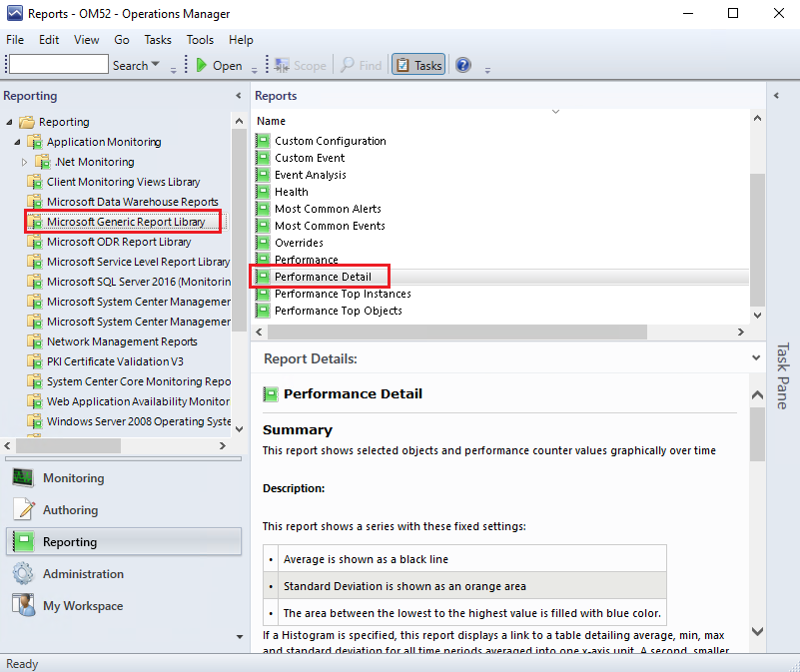This screenshot has width=800, height=672.
Task: Select Microsoft Service Level Report Library
Action: click(138, 262)
